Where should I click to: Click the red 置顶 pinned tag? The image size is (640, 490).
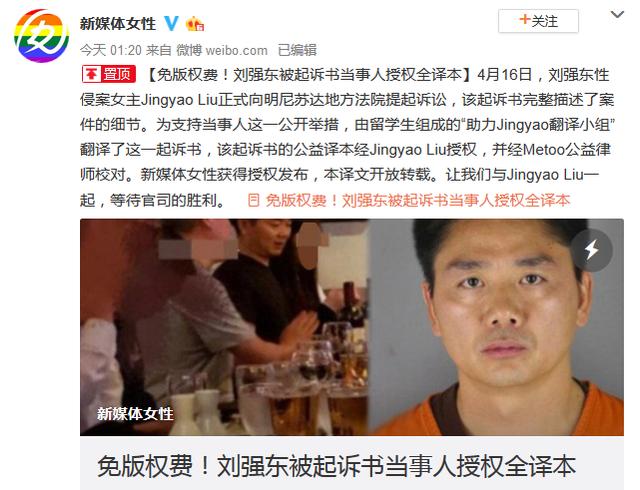[109, 74]
